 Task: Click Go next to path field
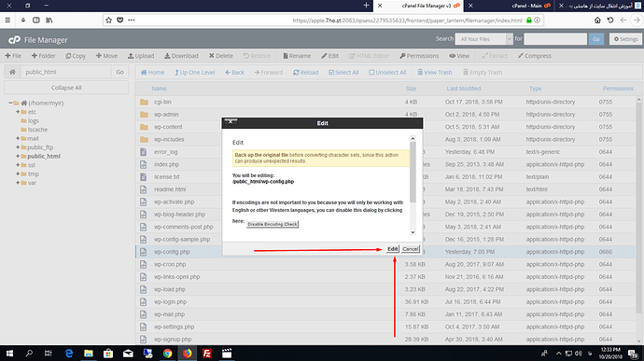(119, 72)
